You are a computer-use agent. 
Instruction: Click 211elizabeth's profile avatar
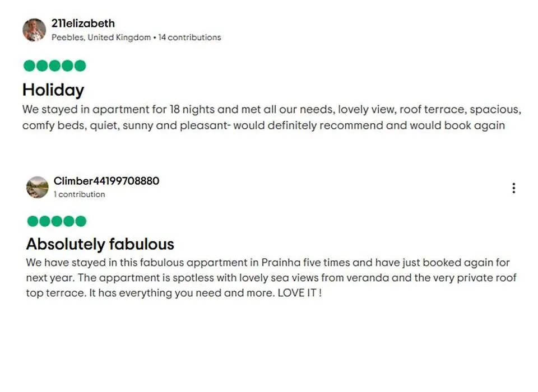tap(34, 30)
